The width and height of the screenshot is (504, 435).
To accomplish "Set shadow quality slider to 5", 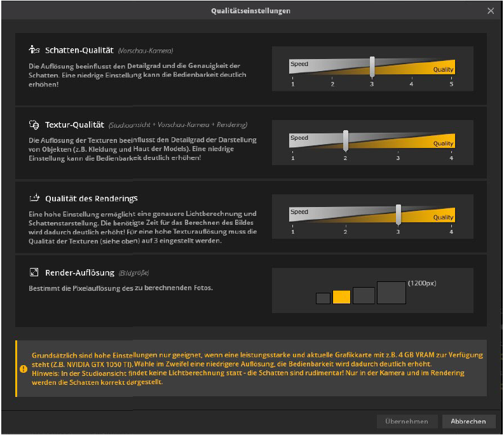I will click(x=451, y=67).
